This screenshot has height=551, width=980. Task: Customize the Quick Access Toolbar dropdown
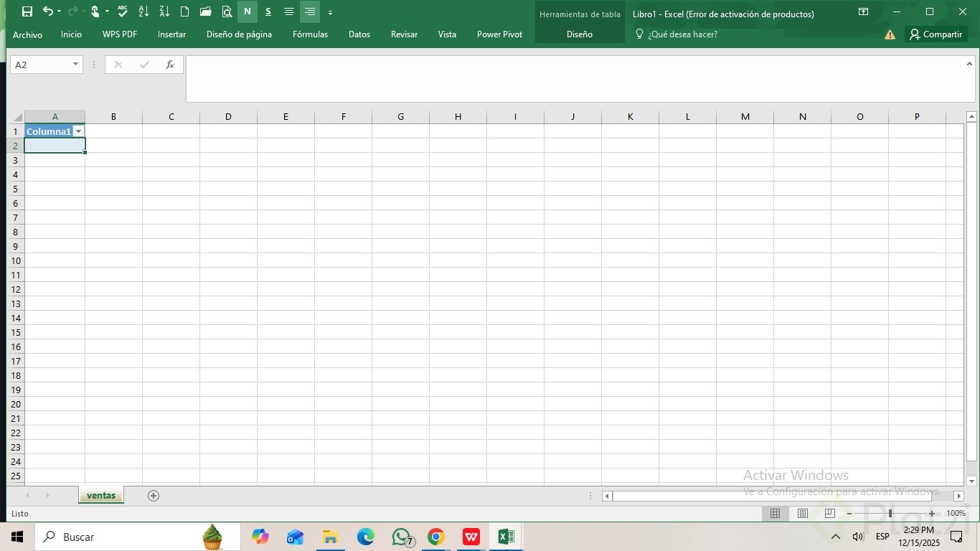(330, 12)
